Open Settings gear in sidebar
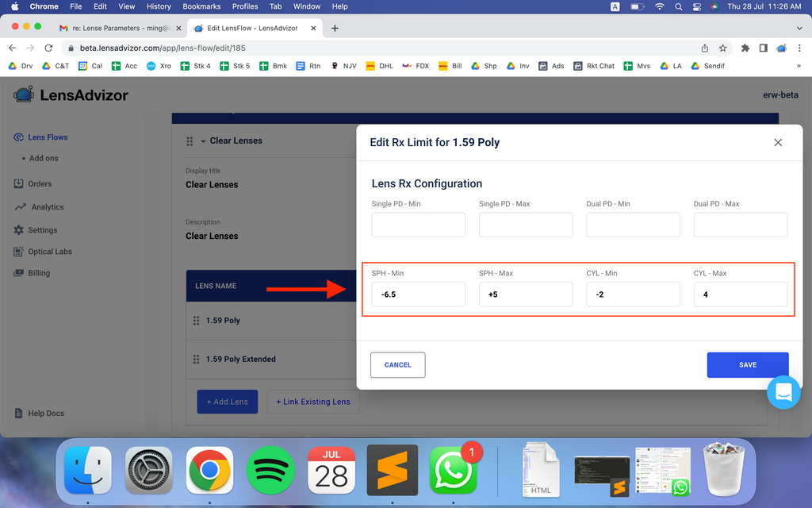Viewport: 812px width, 508px height. tap(19, 230)
